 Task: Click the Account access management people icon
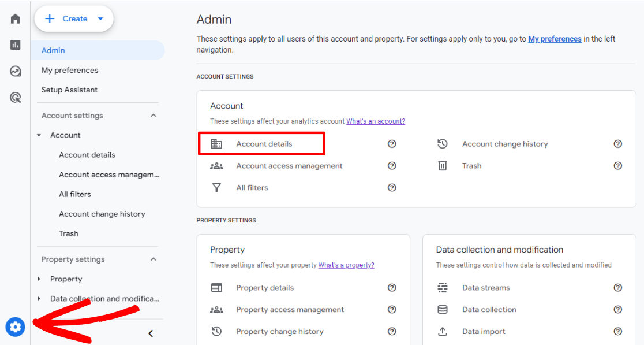(216, 166)
